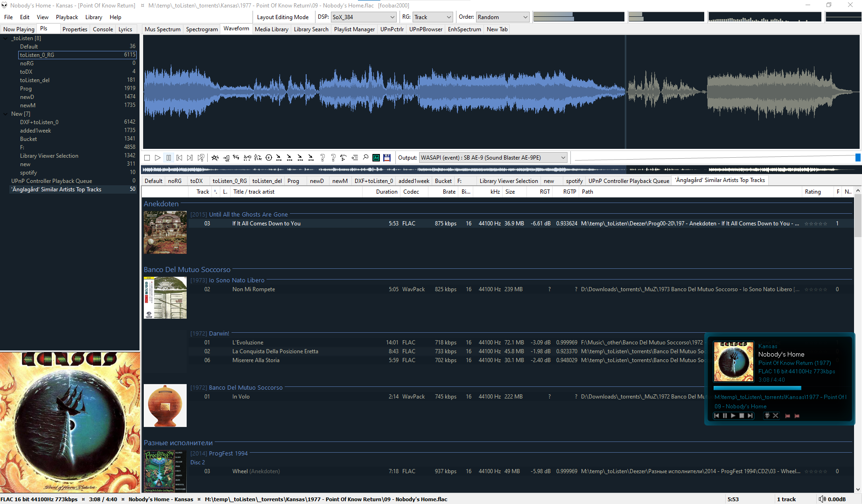The width and height of the screenshot is (862, 504).
Task: Switch to the Spectrogram tab
Action: (x=202, y=29)
